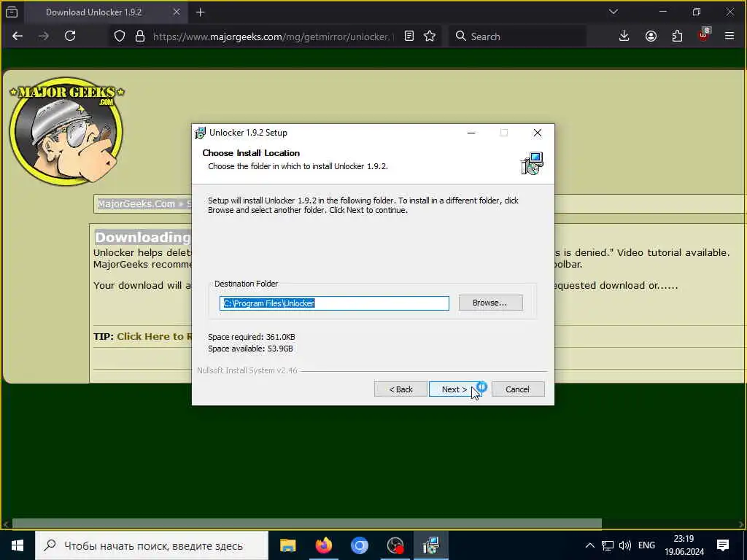Open the uBlock extension icon
The width and height of the screenshot is (747, 560).
point(704,35)
